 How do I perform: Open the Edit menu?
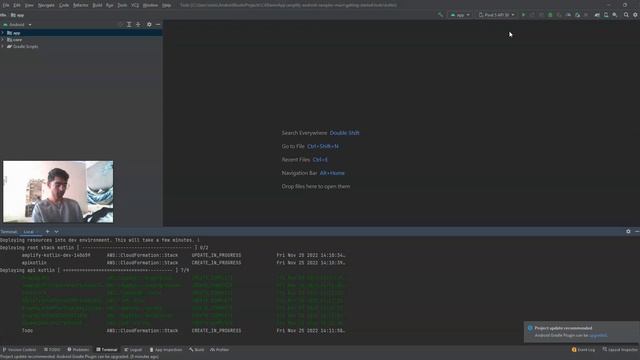(x=17, y=5)
